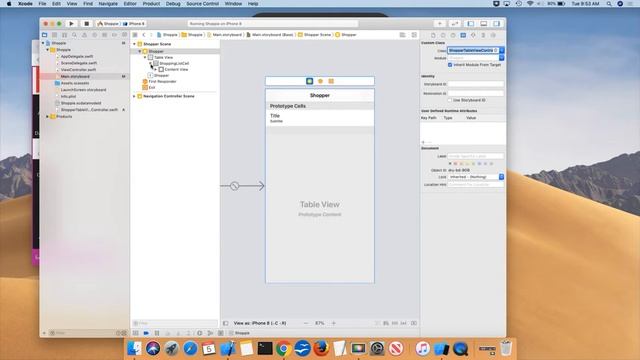
Task: Select the Title prototype cell on canvas
Action: pos(320,118)
